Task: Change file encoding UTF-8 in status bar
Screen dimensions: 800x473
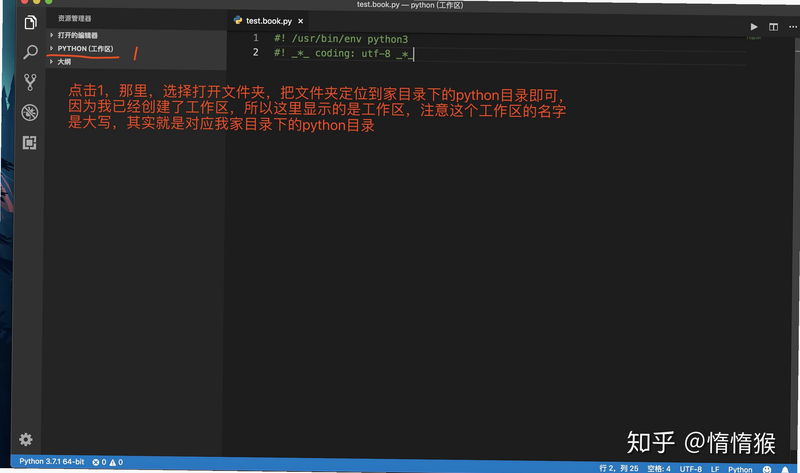Action: pyautogui.click(x=690, y=469)
